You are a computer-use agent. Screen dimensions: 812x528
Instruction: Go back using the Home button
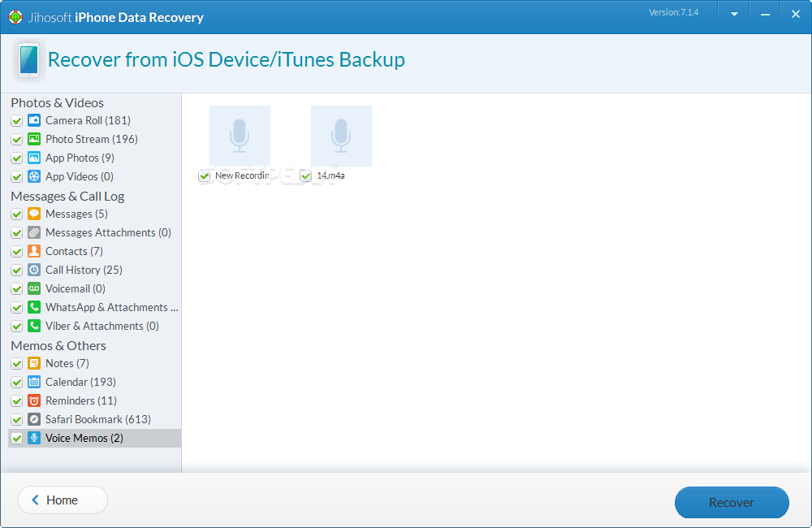coord(63,500)
